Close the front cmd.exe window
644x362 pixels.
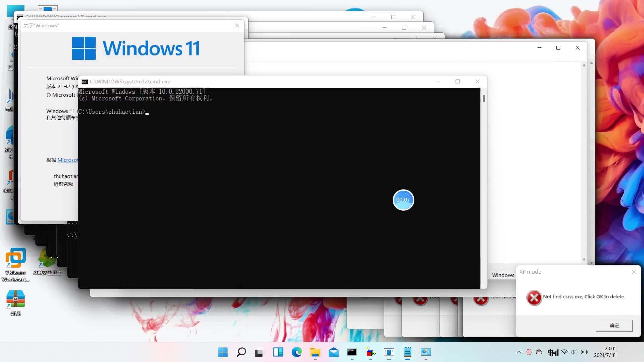click(477, 81)
